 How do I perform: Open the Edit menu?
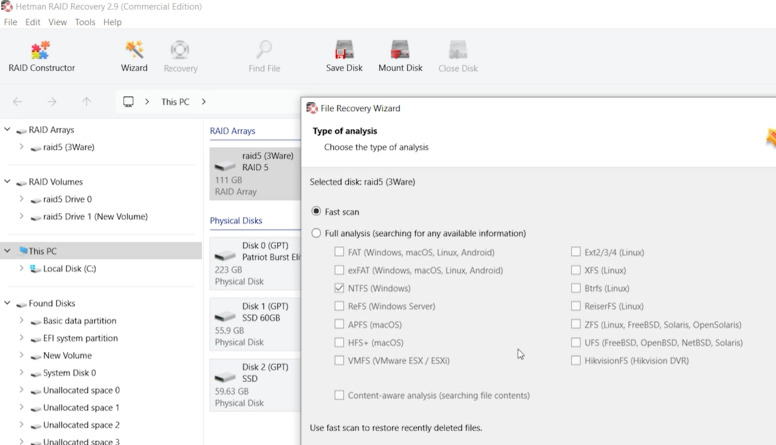pyautogui.click(x=33, y=22)
